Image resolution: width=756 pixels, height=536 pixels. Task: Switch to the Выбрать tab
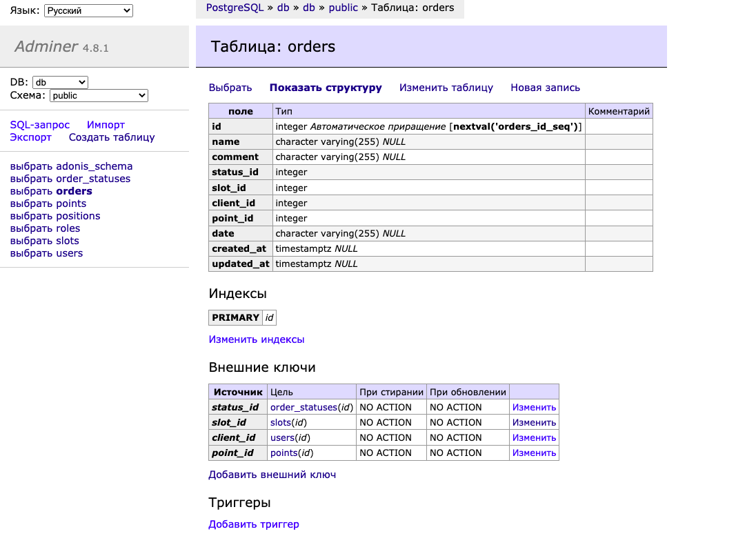click(x=230, y=88)
